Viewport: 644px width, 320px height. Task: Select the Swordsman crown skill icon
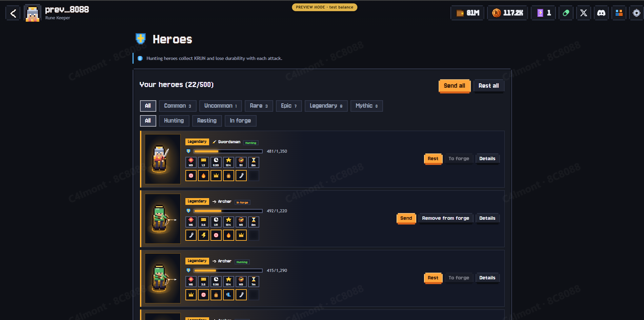[216, 175]
